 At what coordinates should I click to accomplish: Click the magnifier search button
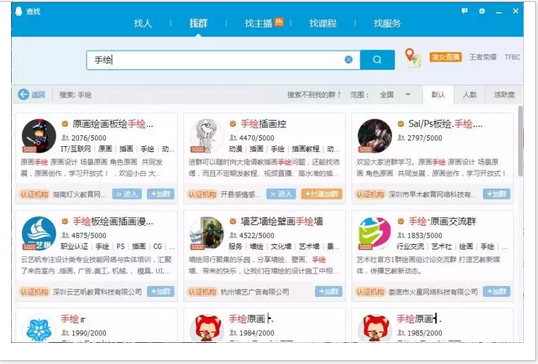click(377, 60)
